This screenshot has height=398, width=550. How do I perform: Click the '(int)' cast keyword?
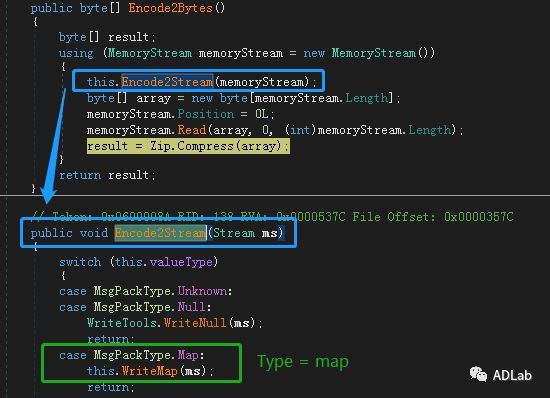point(300,130)
